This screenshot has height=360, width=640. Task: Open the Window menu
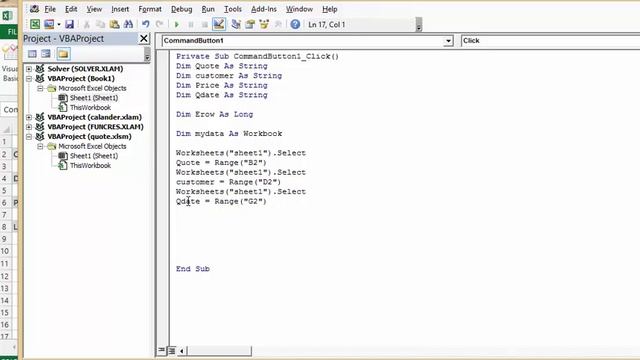click(299, 9)
